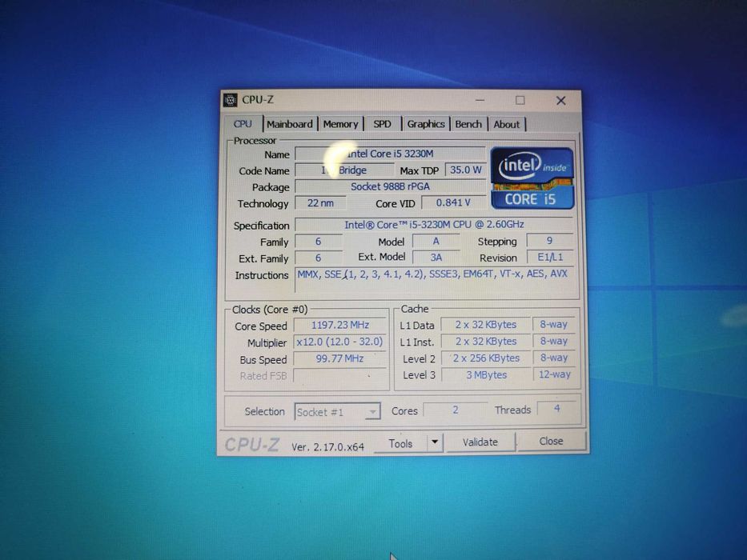Viewport: 747px width, 560px height.
Task: Minimize the CPU-Z window
Action: [x=480, y=101]
